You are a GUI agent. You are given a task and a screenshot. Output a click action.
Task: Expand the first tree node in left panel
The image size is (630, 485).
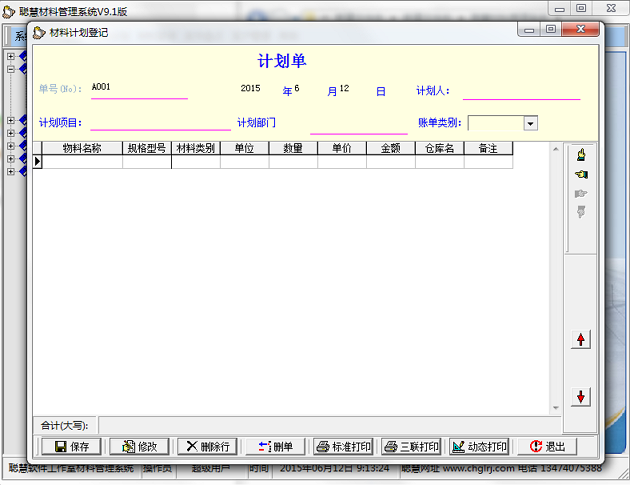tap(11, 56)
